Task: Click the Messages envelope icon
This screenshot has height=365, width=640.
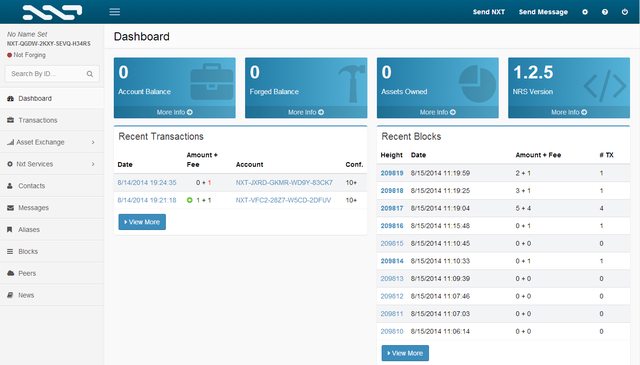Action: point(10,208)
